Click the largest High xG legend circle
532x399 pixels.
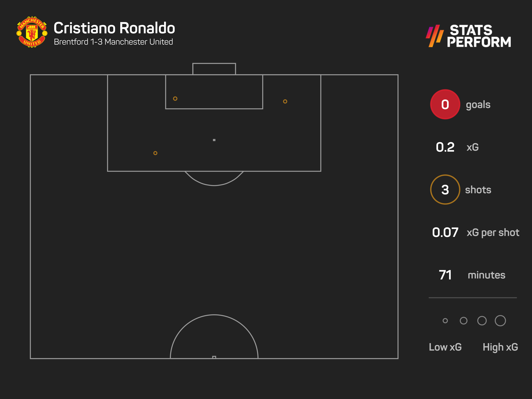500,321
